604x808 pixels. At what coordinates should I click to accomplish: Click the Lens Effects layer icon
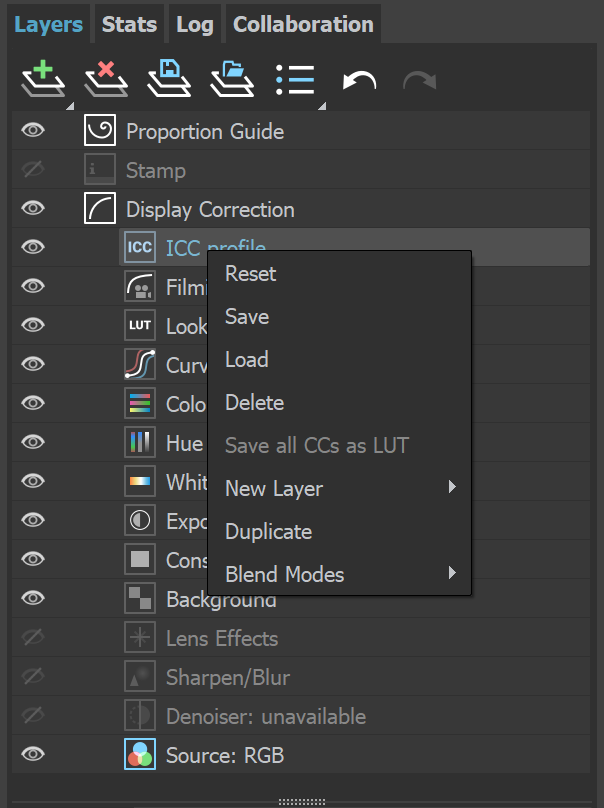tap(140, 637)
